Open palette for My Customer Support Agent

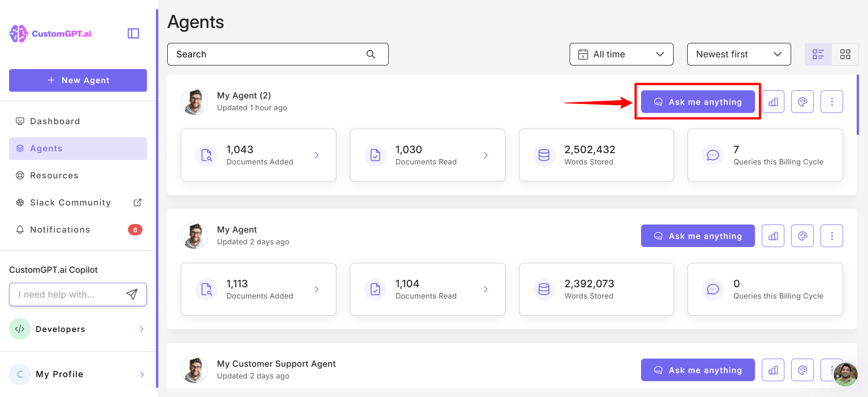(x=802, y=370)
